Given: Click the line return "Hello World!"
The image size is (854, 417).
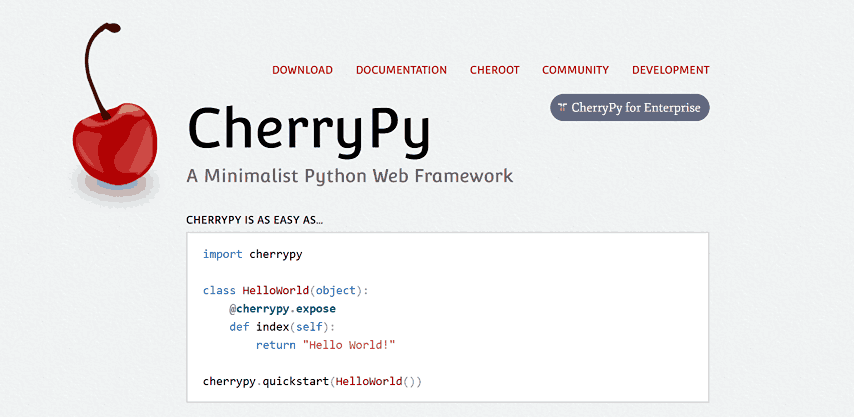Looking at the screenshot, I should (x=325, y=345).
